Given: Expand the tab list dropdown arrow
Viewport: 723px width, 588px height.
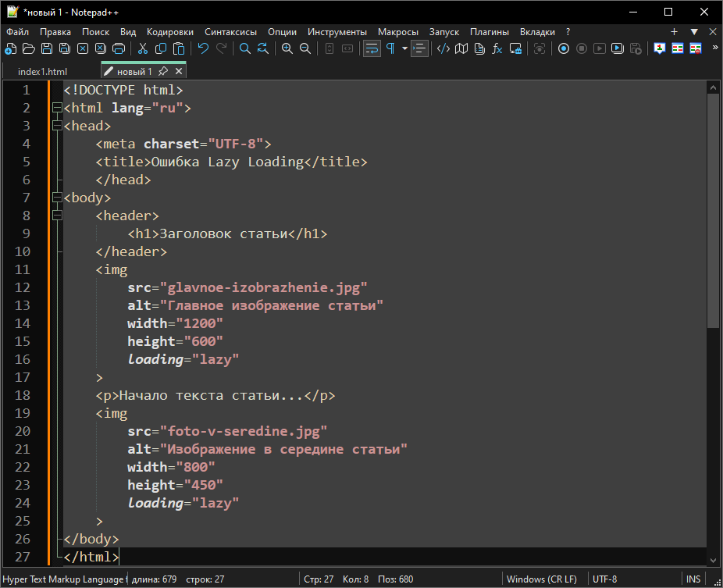Looking at the screenshot, I should point(694,32).
